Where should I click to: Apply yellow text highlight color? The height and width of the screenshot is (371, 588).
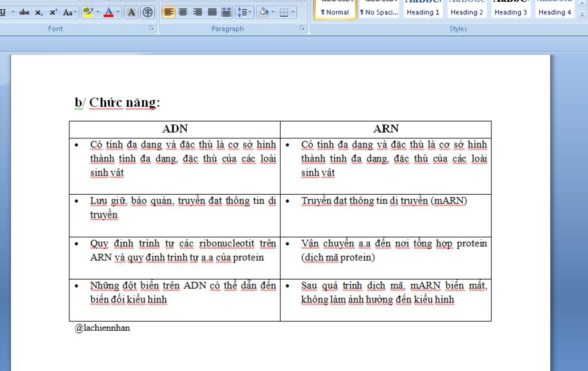point(88,13)
